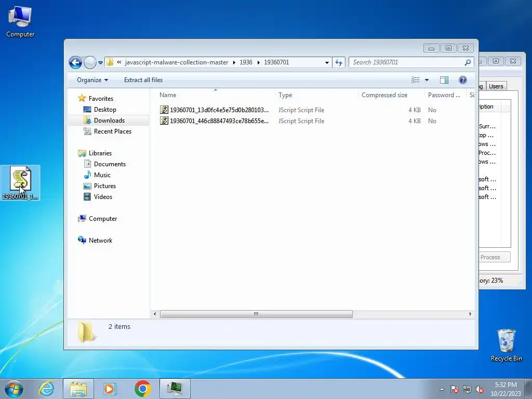Open the Organize menu

click(92, 80)
